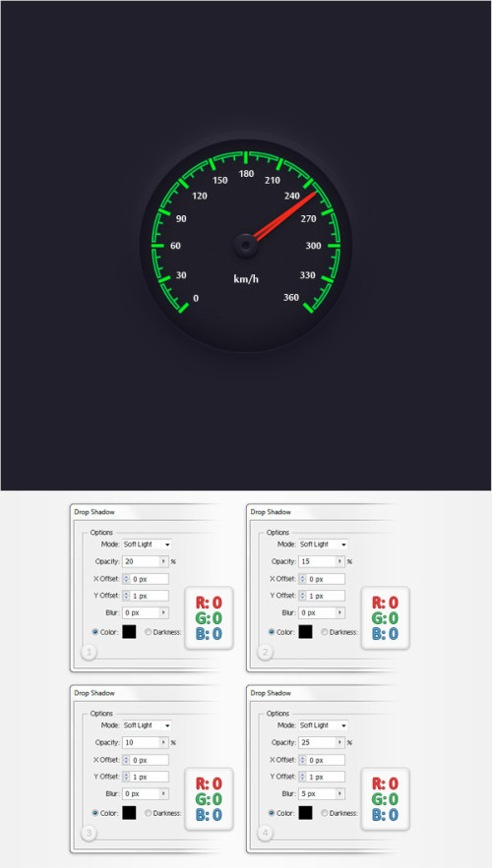Click Y Offset stepper in panel 4
492x868 pixels.
coord(302,777)
